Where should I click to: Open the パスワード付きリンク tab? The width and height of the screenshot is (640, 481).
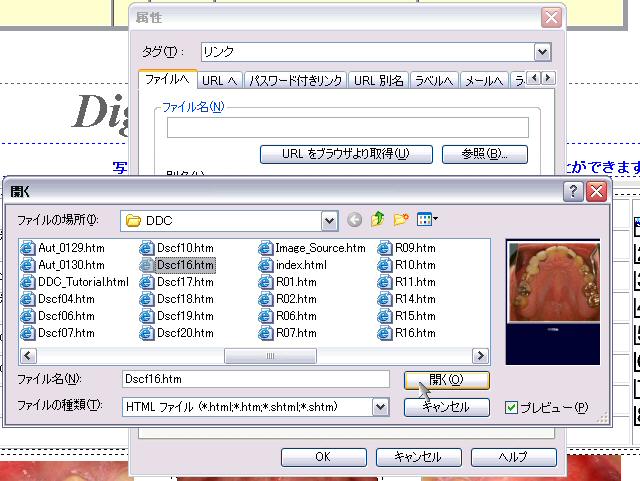click(x=295, y=80)
